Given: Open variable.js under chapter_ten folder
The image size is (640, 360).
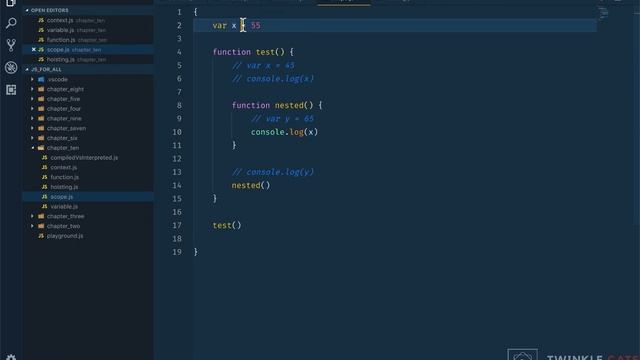Looking at the screenshot, I should tap(64, 207).
